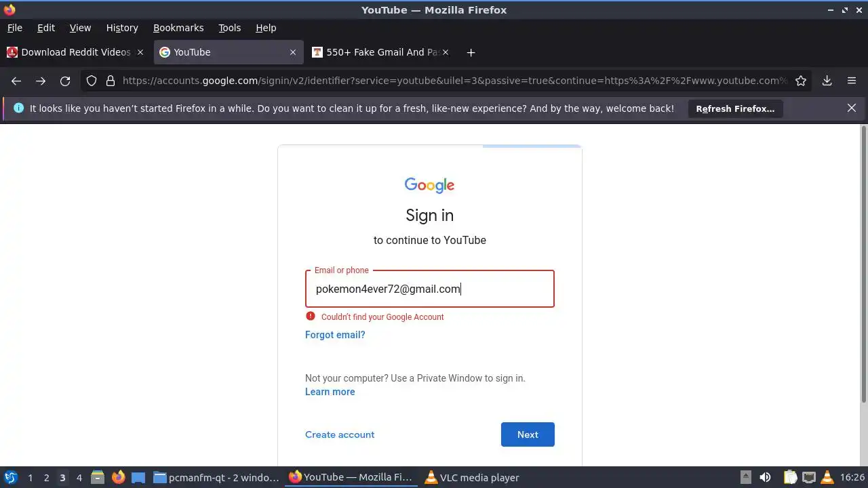
Task: Close the Download Reddit Videos tab
Action: click(140, 52)
